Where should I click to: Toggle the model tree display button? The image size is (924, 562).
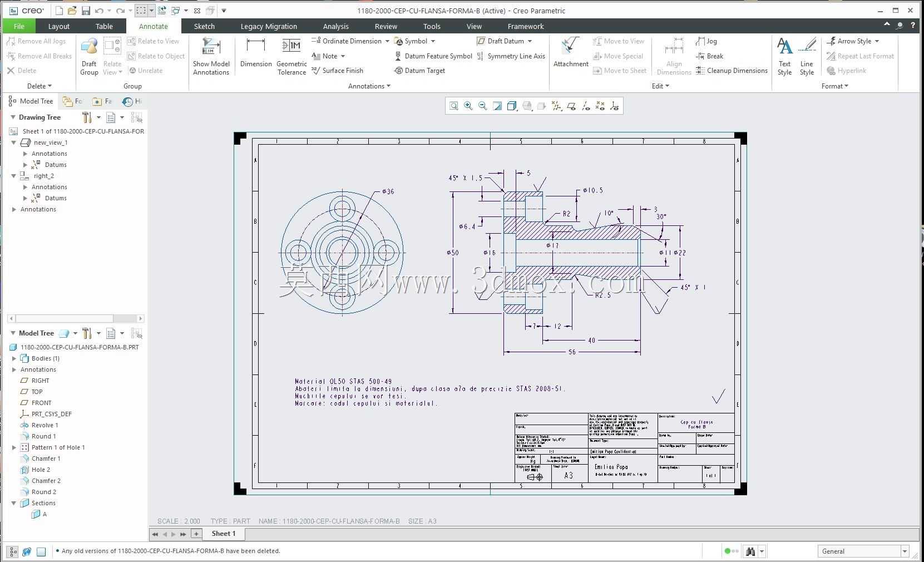(x=13, y=551)
